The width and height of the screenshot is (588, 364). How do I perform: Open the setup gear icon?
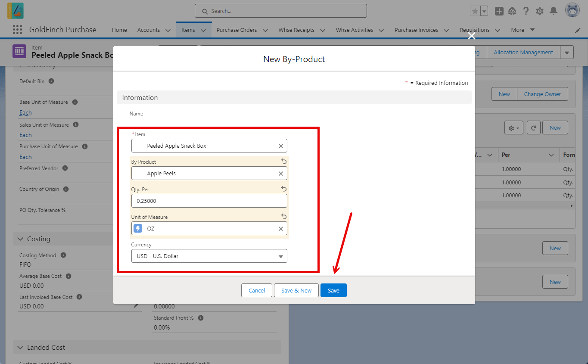point(539,11)
